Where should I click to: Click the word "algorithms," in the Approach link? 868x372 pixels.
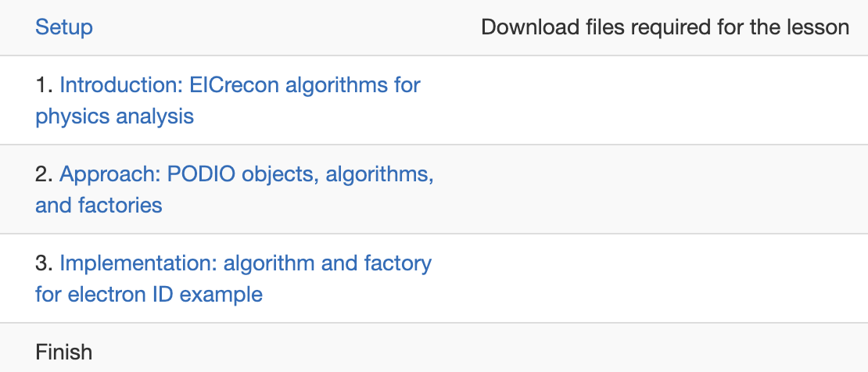(379, 173)
